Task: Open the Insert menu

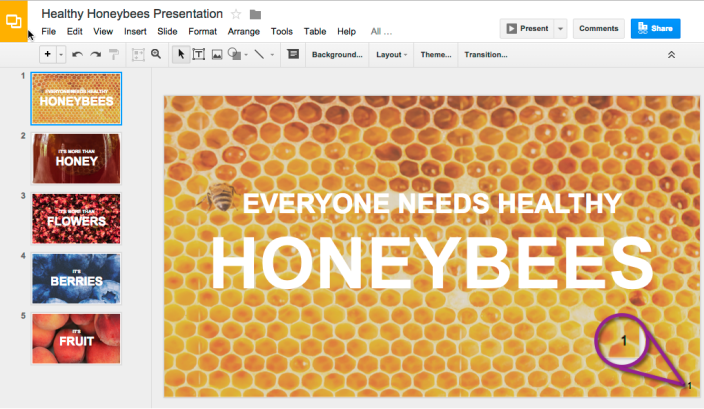Action: [x=135, y=32]
